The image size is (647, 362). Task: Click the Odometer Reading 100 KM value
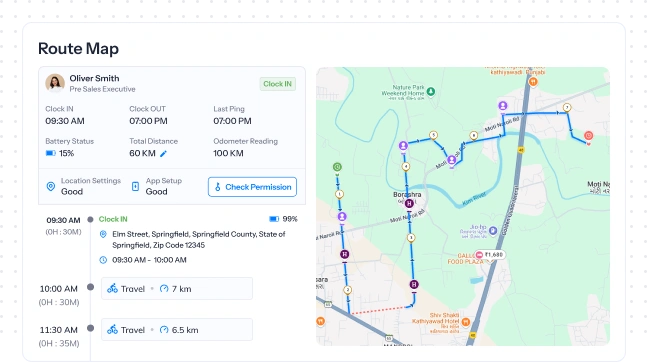click(228, 153)
